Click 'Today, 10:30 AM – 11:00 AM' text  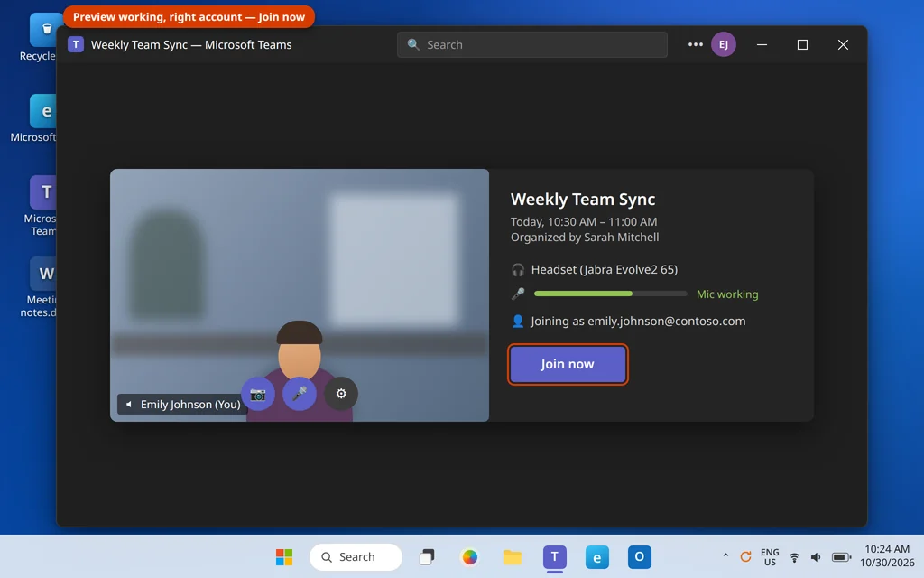click(x=584, y=222)
